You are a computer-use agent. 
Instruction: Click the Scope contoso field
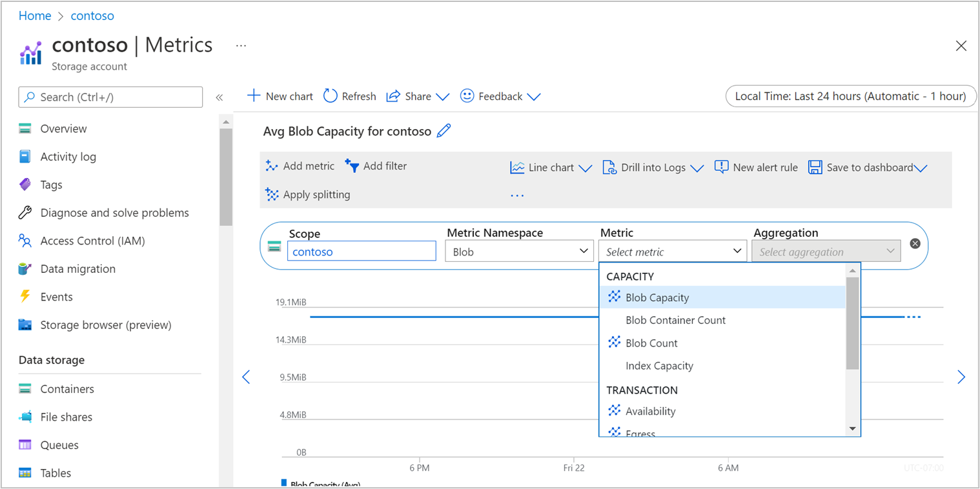(362, 252)
